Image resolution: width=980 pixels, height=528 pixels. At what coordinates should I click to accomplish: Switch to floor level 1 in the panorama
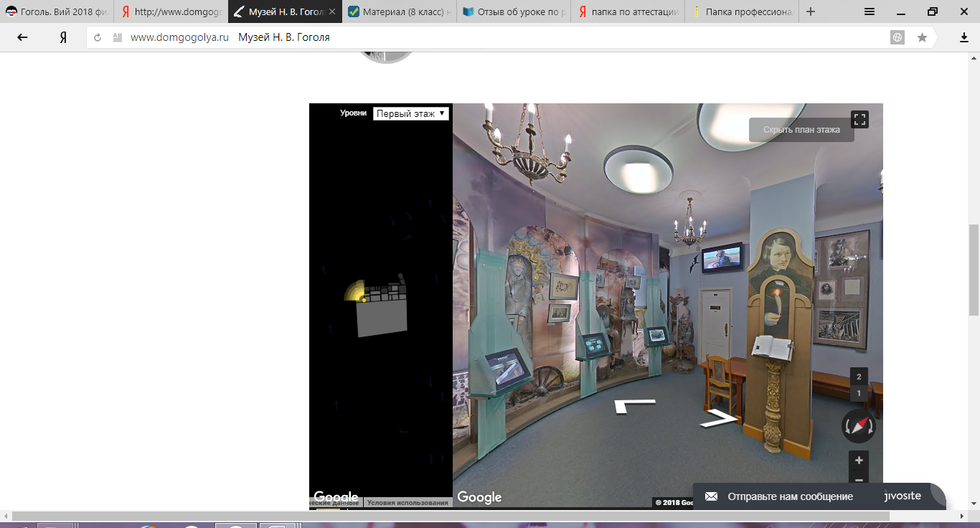tap(859, 393)
